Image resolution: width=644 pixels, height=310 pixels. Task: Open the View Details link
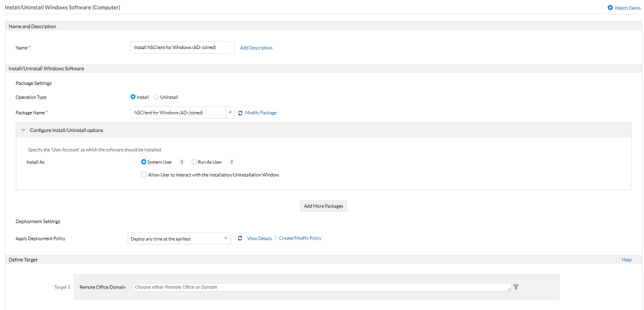tap(259, 238)
